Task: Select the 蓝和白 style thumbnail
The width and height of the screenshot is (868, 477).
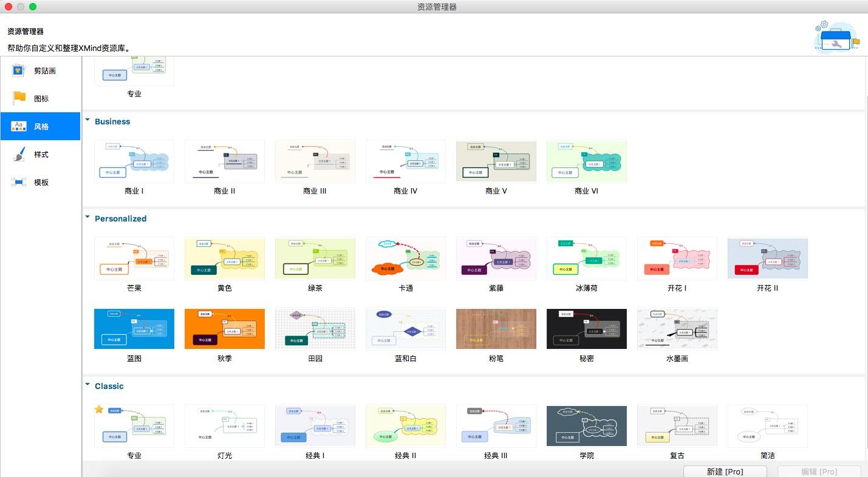Action: click(x=406, y=329)
